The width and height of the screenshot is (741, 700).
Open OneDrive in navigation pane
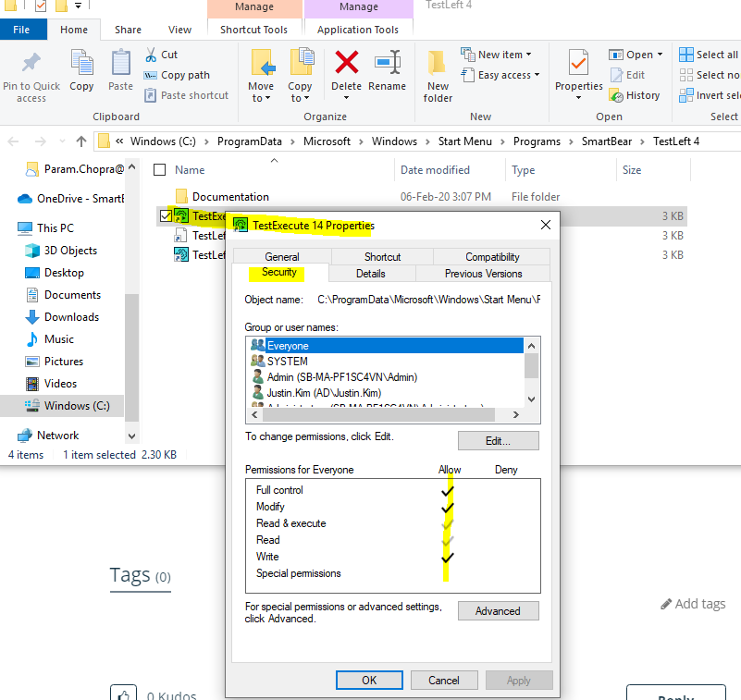pos(80,199)
